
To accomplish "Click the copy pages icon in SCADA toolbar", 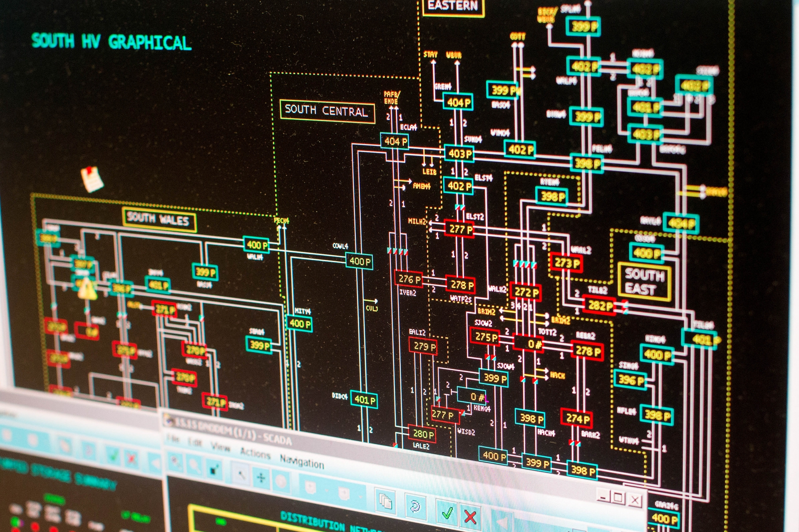I will tap(386, 502).
